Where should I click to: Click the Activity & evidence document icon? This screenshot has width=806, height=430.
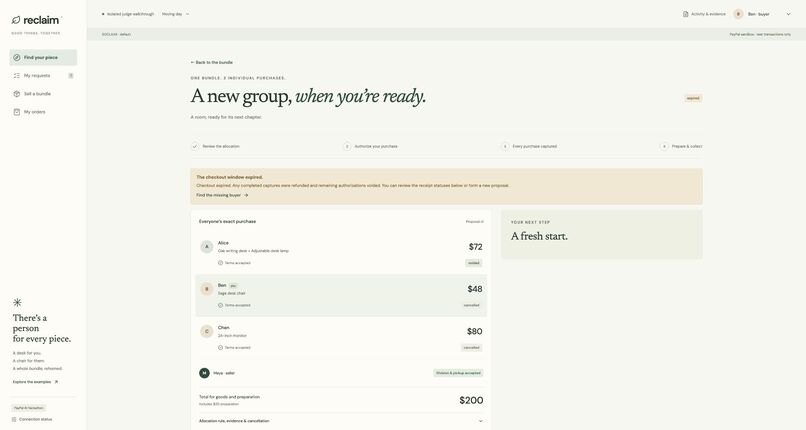tap(685, 14)
